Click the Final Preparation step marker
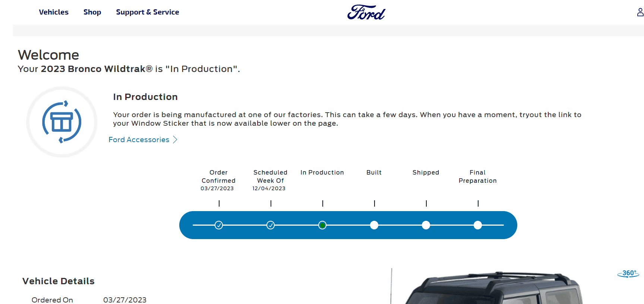The width and height of the screenshot is (644, 304). [x=478, y=225]
